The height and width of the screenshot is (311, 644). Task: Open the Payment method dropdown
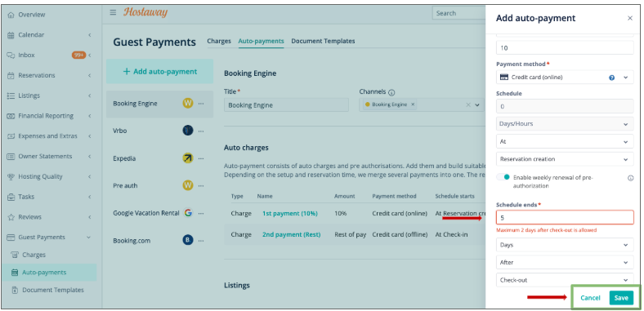[565, 77]
